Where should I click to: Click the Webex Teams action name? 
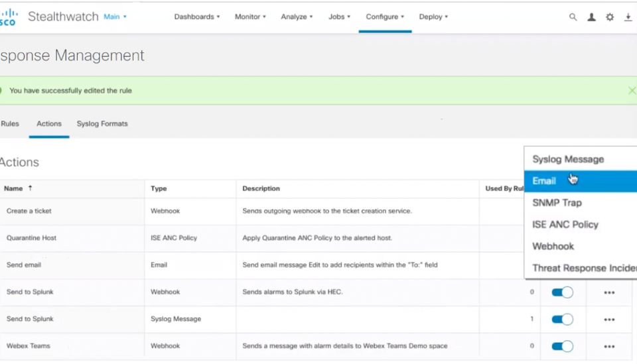click(28, 345)
